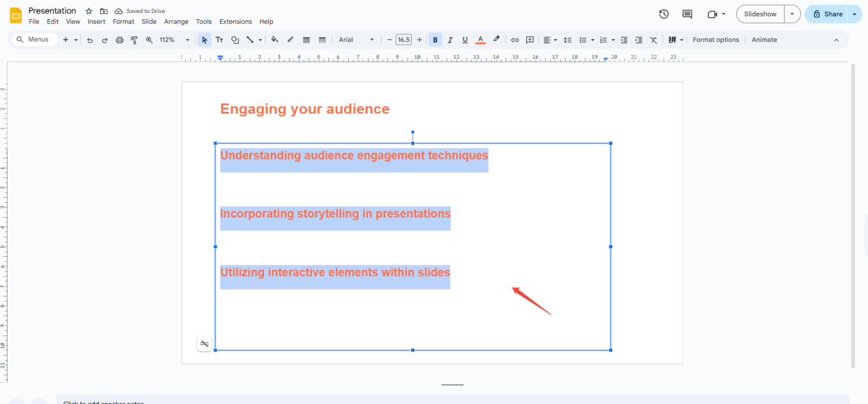The image size is (868, 404).
Task: Open Format options panel
Action: [715, 40]
